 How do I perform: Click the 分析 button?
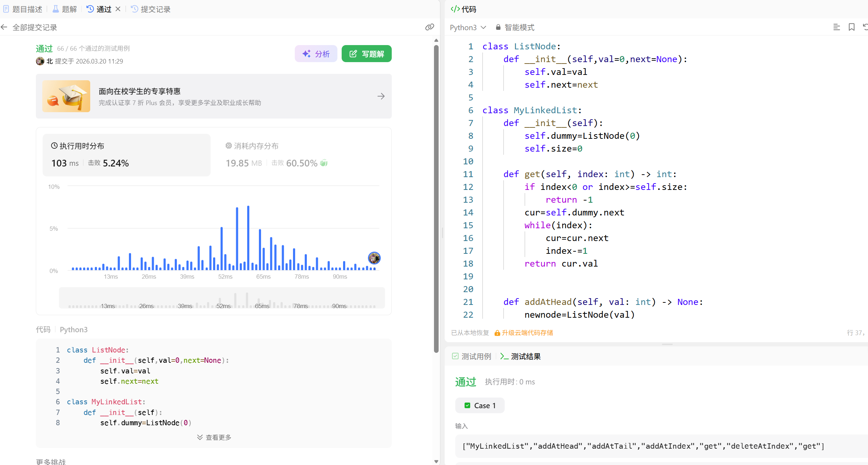coord(316,54)
